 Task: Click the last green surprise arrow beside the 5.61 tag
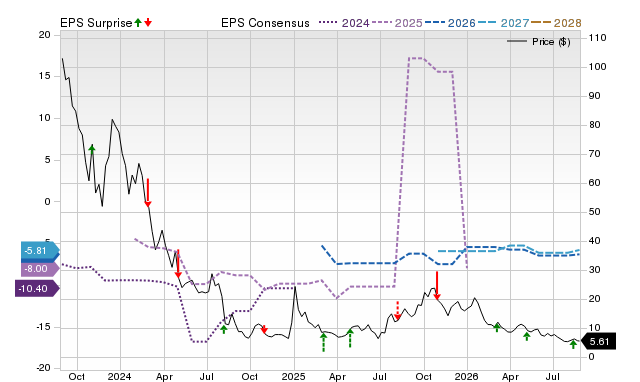tap(573, 345)
